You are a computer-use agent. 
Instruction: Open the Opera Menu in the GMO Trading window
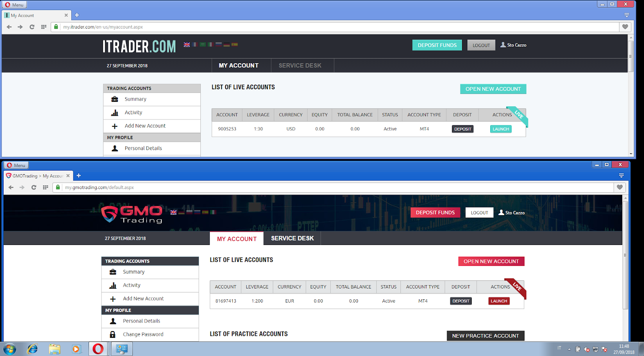(x=16, y=165)
